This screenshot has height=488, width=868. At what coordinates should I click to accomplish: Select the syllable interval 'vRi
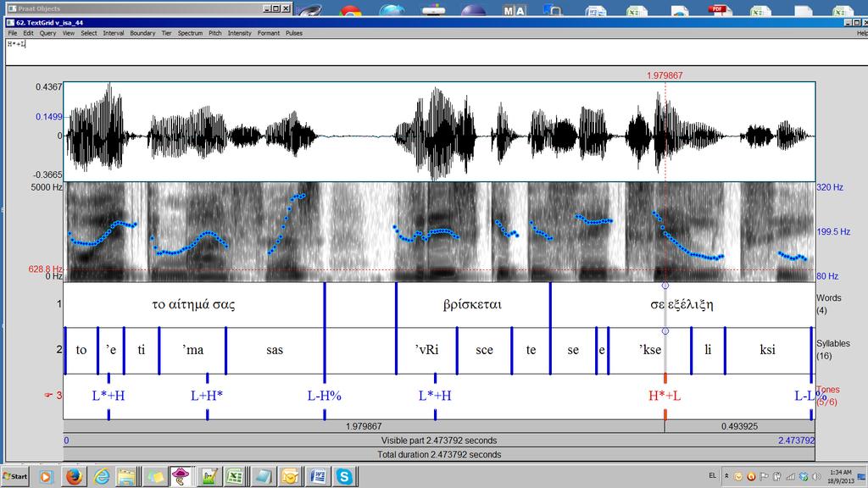[x=426, y=350]
